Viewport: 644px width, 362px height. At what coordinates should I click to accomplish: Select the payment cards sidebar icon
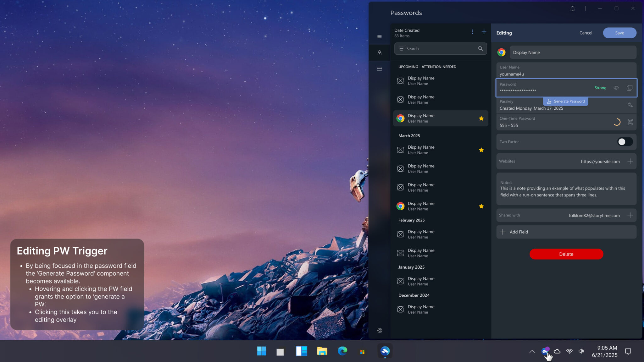click(380, 69)
